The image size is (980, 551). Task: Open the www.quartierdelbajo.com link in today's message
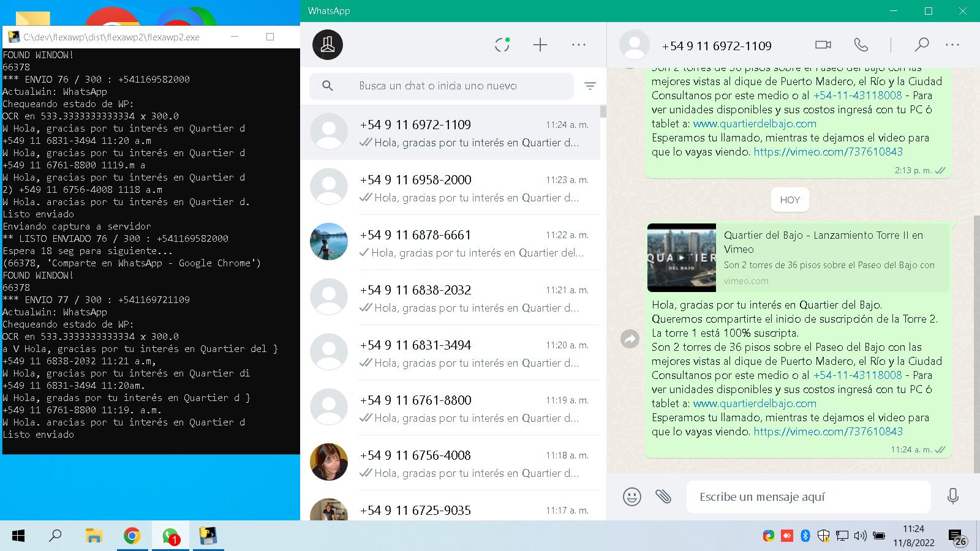click(755, 403)
